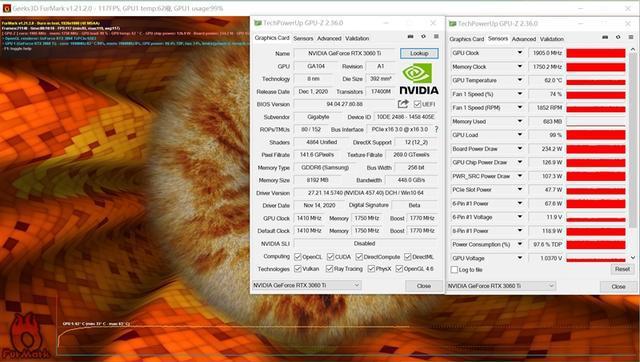The width and height of the screenshot is (640, 362).
Task: Select Sensors tab in right GPU-Z window
Action: [498, 38]
